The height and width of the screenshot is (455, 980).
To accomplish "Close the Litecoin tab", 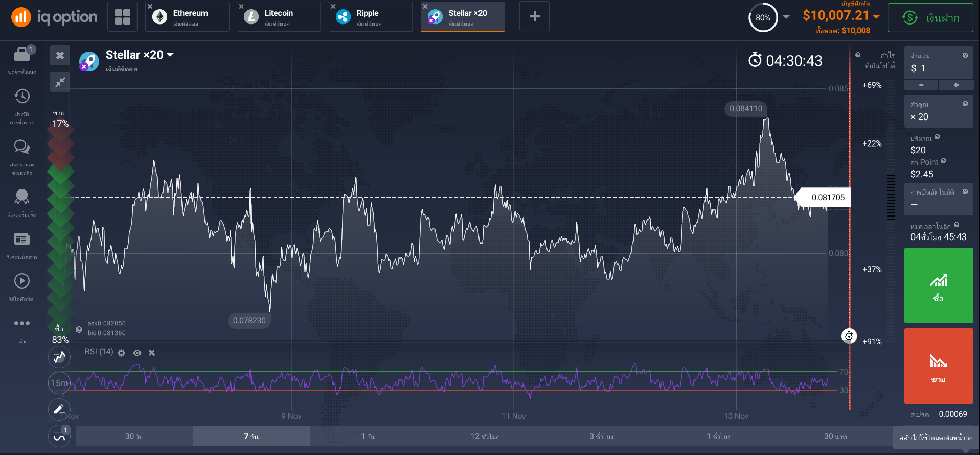I will [x=241, y=7].
